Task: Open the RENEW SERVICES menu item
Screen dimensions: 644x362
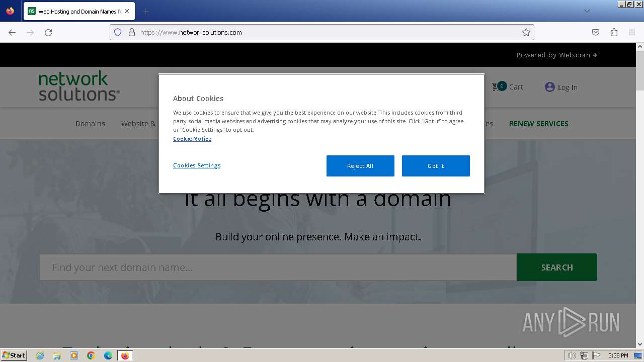Action: (x=538, y=123)
